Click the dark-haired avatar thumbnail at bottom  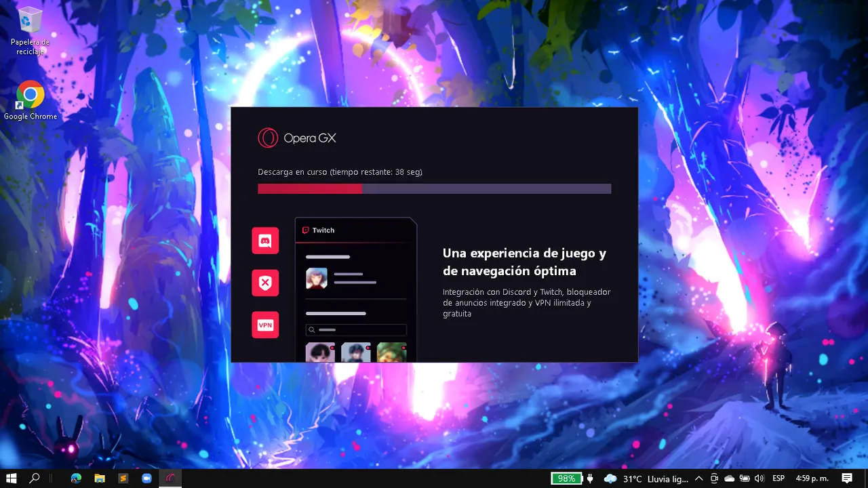click(x=320, y=352)
